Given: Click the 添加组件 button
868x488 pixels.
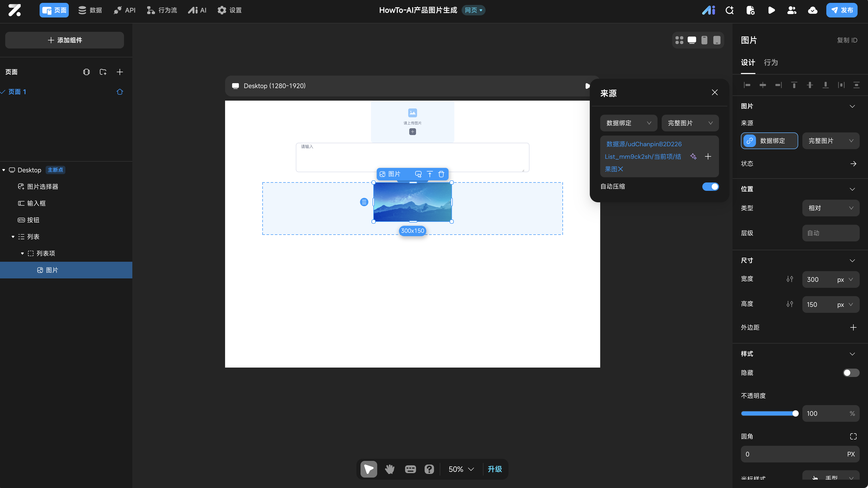Looking at the screenshot, I should point(64,40).
